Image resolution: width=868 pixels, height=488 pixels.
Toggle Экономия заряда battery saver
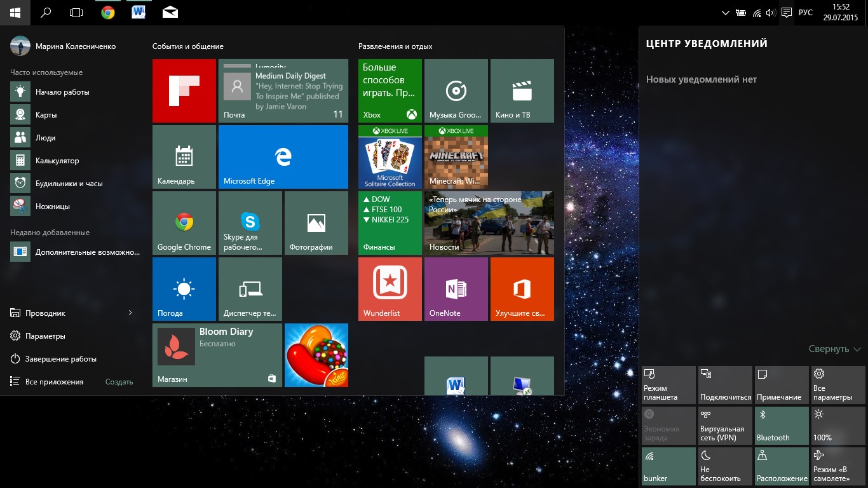669,425
